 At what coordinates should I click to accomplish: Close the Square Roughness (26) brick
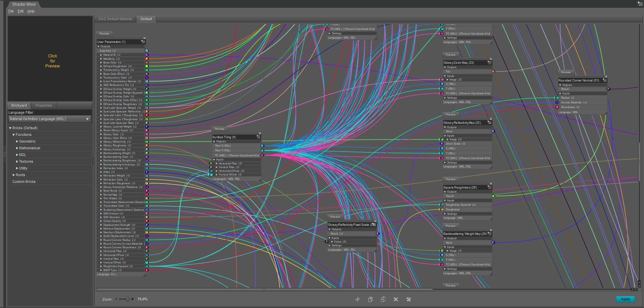point(491,184)
